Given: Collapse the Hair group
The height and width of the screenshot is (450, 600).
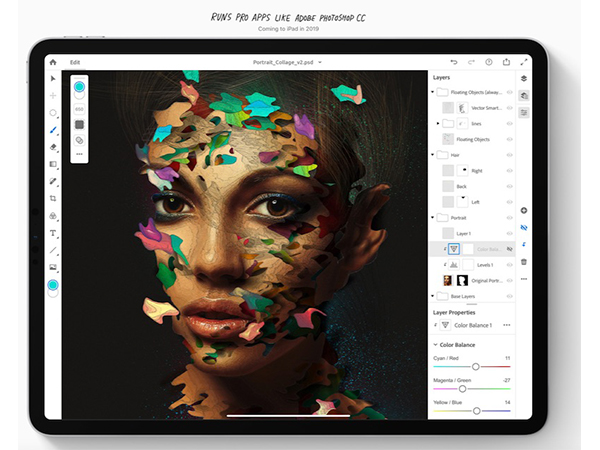Looking at the screenshot, I should pyautogui.click(x=432, y=155).
